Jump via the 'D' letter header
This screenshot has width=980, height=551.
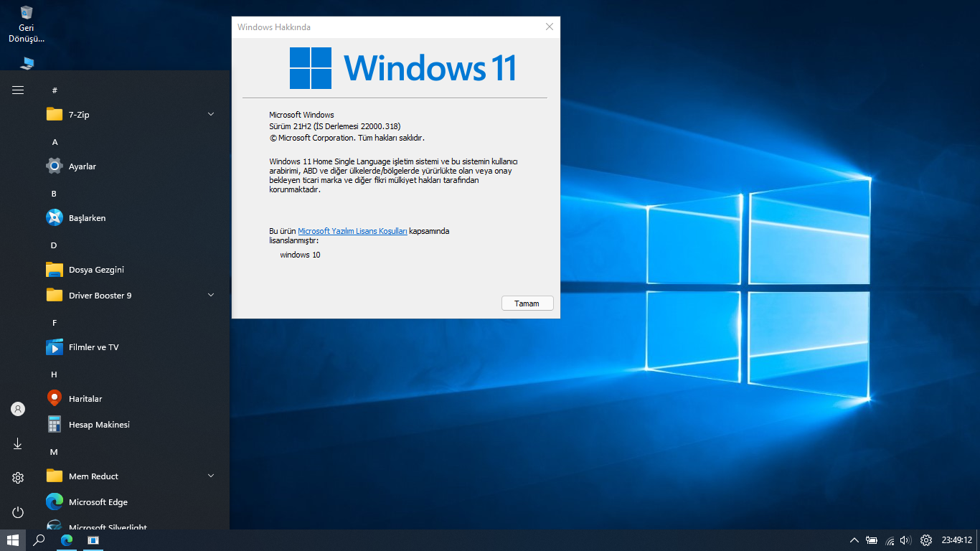pos(55,245)
